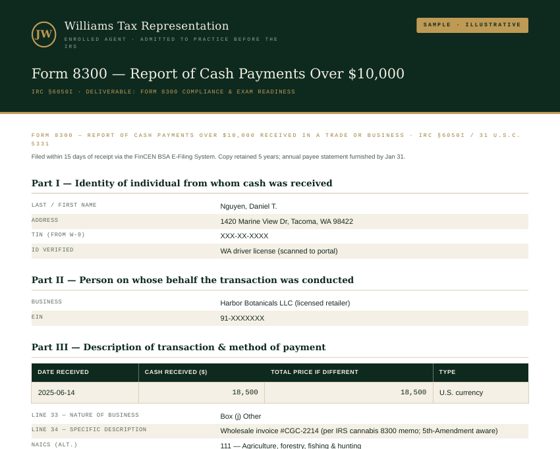Click the Cash Received ($) column header
This screenshot has width=560, height=449.
pos(201,372)
